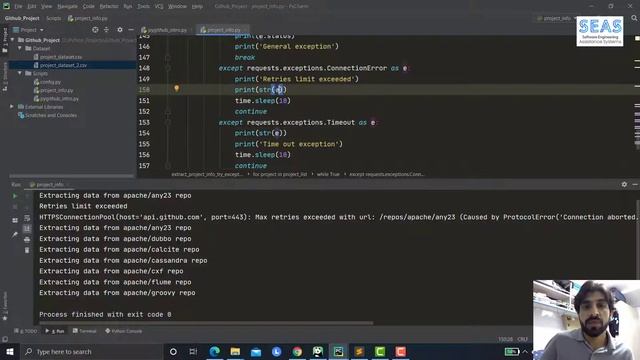Viewport: 640px width, 360px height.
Task: Click the locate opened file target icon
Action: (95, 30)
